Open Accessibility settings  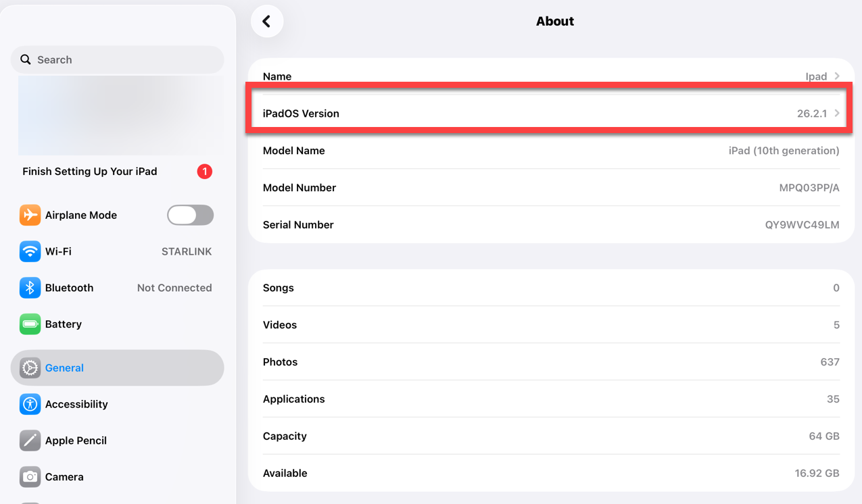[118, 404]
